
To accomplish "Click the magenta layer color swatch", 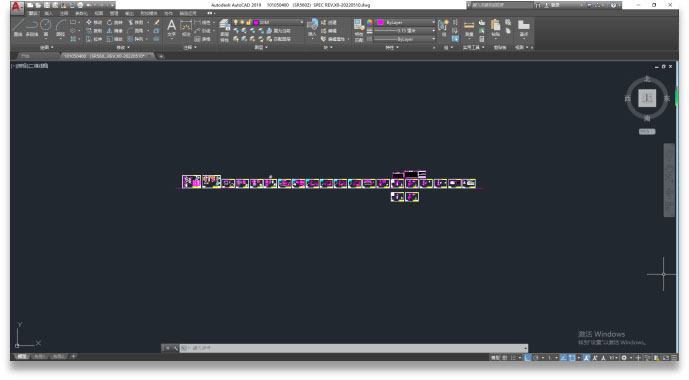I will click(x=256, y=22).
